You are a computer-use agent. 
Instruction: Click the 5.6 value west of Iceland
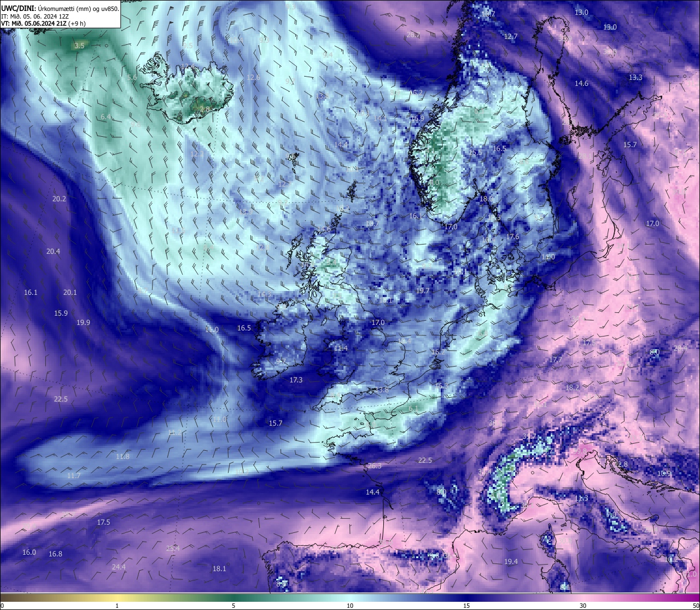(x=132, y=78)
